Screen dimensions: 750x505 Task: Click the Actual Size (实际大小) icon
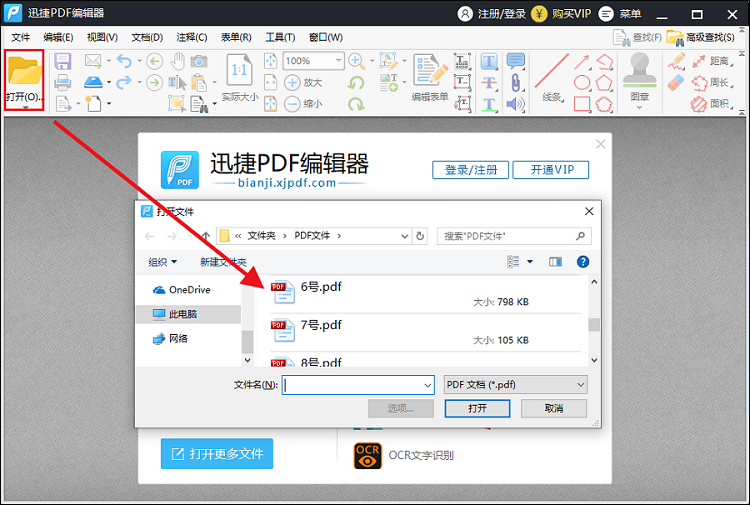[x=239, y=71]
